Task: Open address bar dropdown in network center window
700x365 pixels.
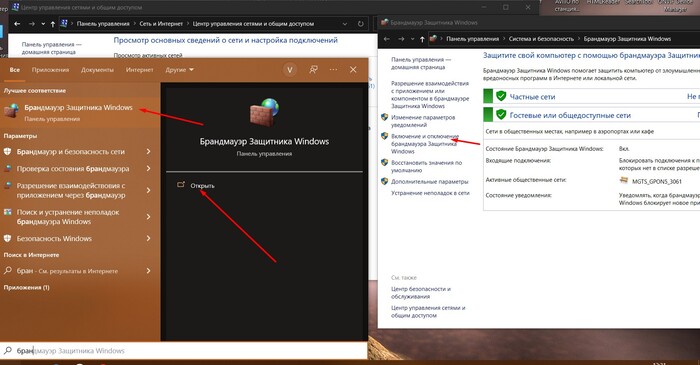Action: (x=345, y=24)
